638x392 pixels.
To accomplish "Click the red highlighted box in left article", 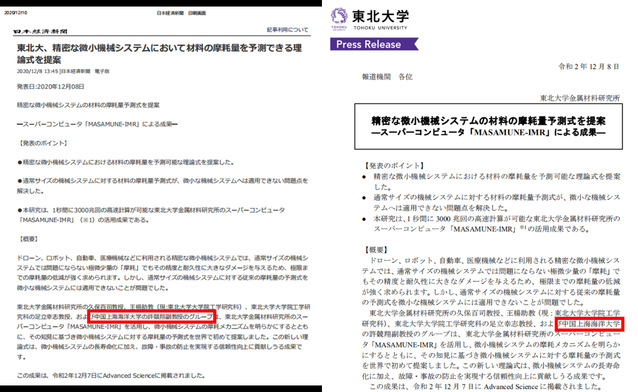I will click(151, 316).
